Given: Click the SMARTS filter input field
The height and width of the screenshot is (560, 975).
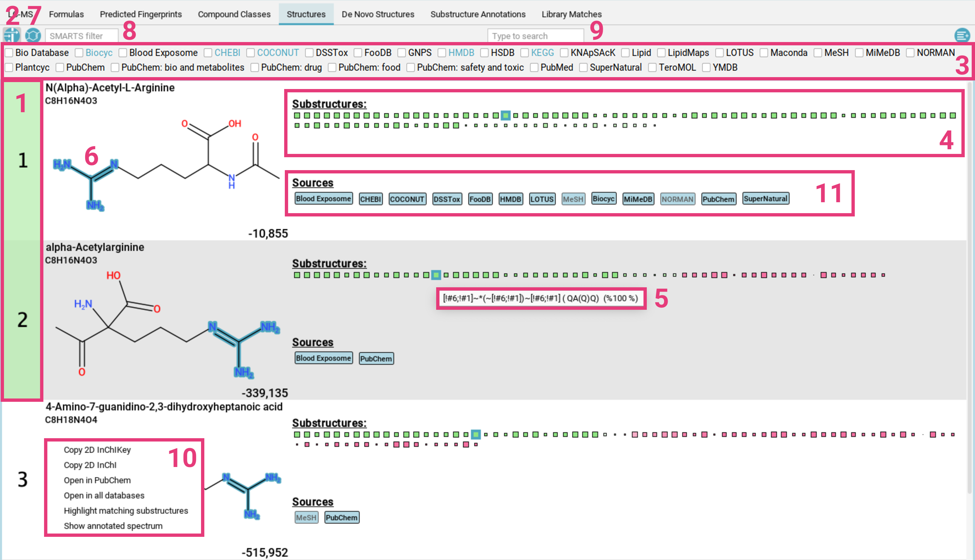Looking at the screenshot, I should click(x=81, y=36).
